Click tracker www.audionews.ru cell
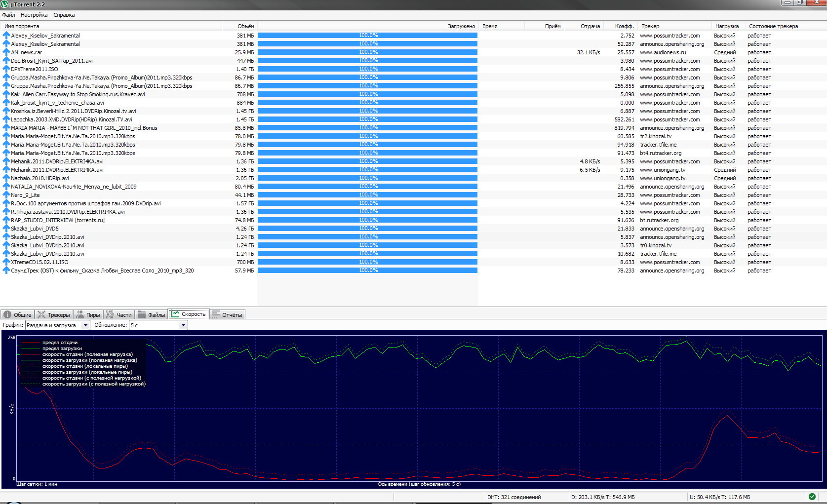 coord(663,52)
